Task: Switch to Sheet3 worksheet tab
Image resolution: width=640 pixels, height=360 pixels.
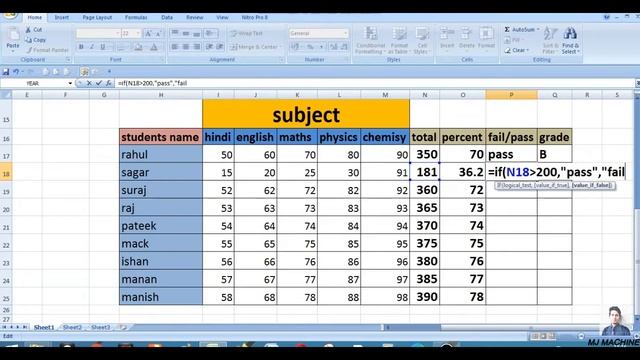Action: (100, 327)
